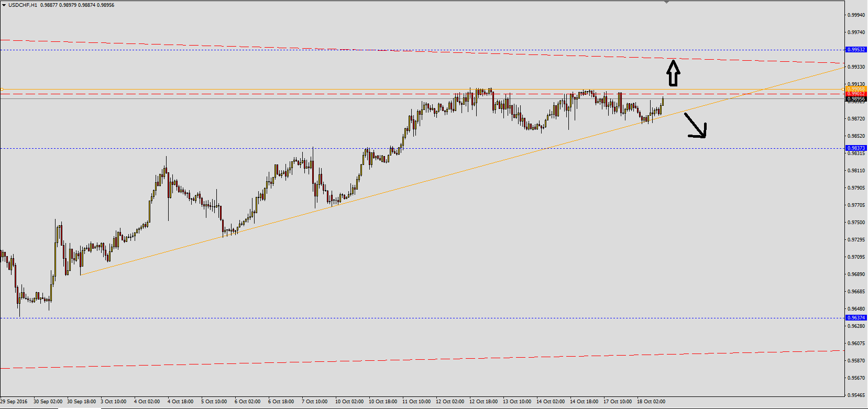Click the 17 Oct 10:00 time label

click(x=618, y=402)
